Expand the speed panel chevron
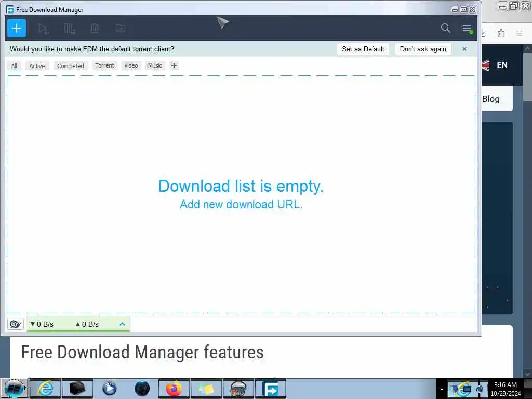The width and height of the screenshot is (532, 399). pos(123,324)
